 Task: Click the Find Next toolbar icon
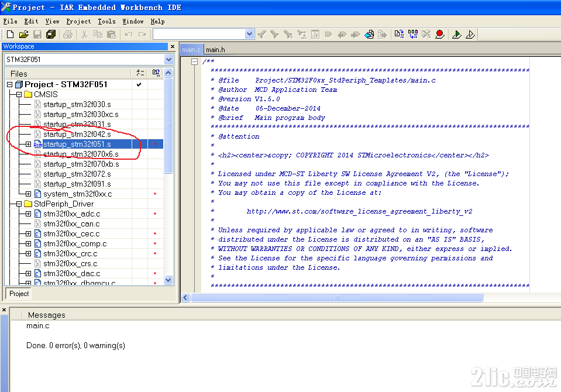[x=275, y=35]
